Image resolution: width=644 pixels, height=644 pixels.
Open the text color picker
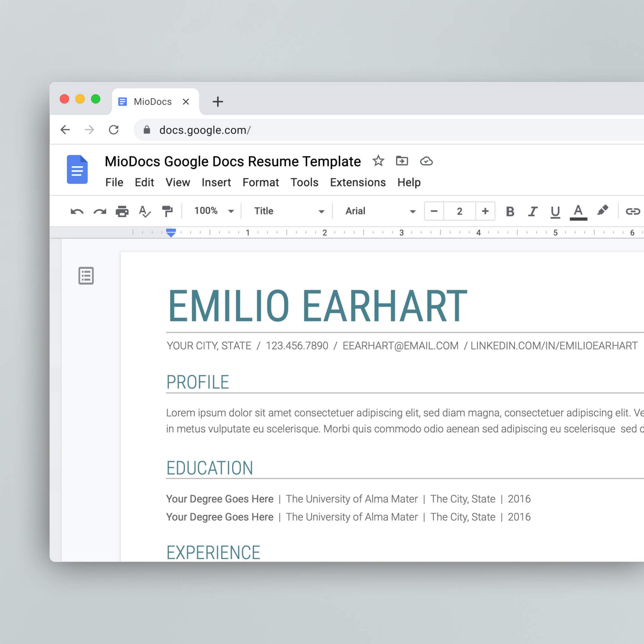(578, 211)
